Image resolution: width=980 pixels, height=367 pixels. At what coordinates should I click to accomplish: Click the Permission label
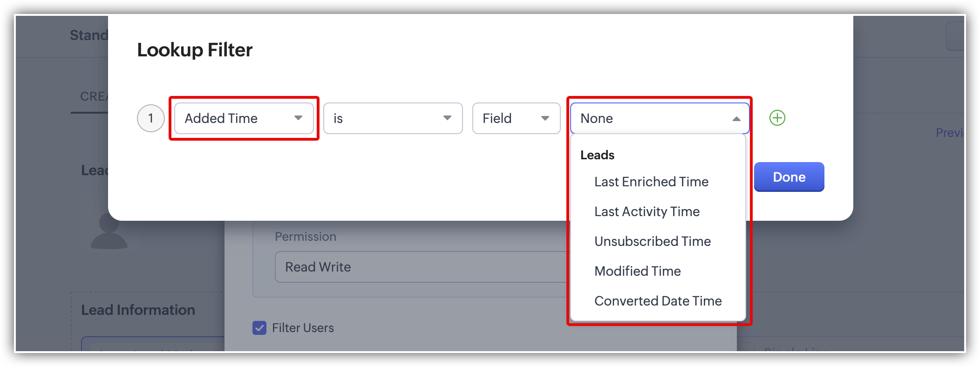click(306, 237)
